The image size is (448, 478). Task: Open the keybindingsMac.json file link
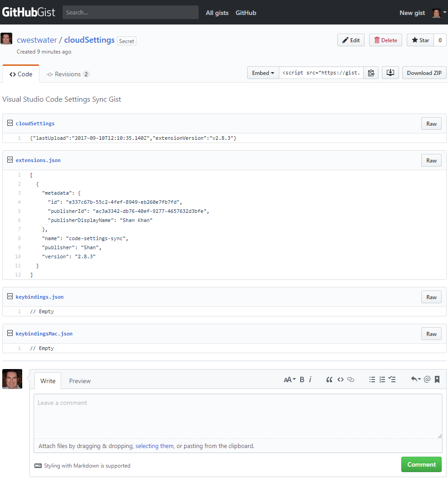pyautogui.click(x=44, y=334)
